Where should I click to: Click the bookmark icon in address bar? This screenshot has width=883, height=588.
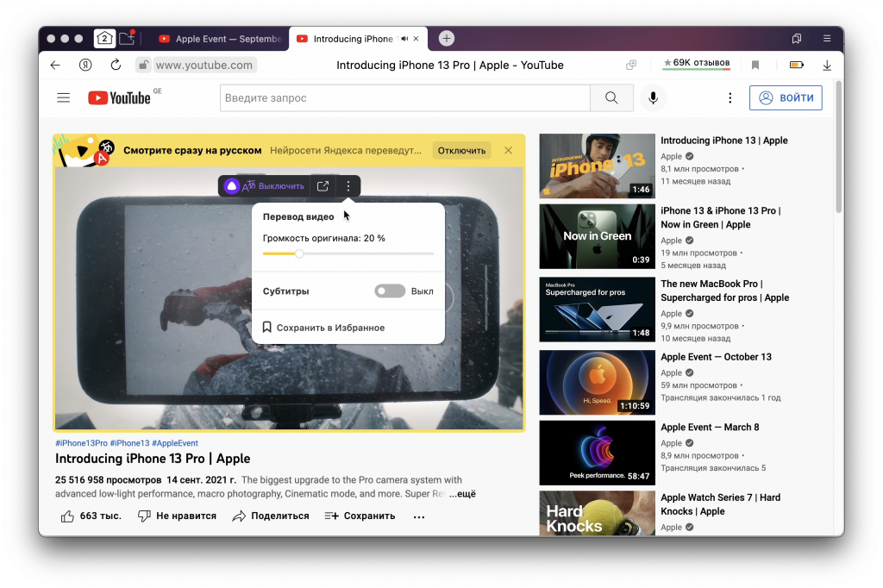coord(755,65)
